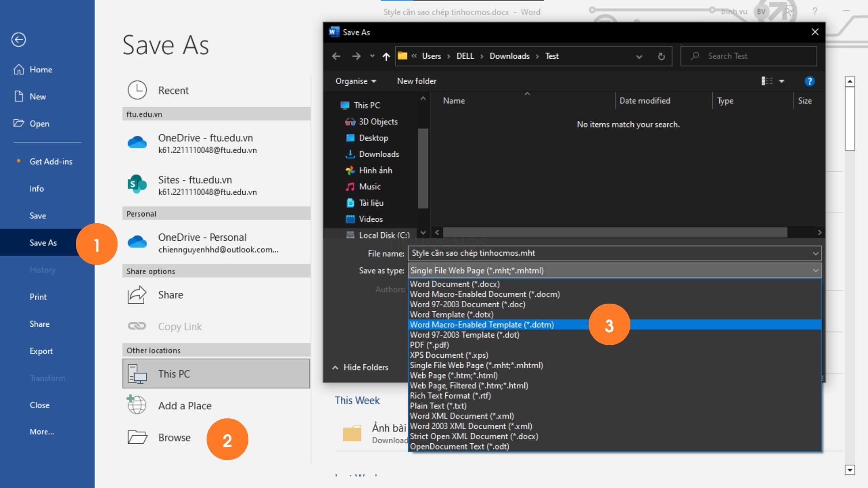Screen dimensions: 868x488
Task: Select Sites - ftu.edu.vn SharePoint location
Action: coord(216,185)
